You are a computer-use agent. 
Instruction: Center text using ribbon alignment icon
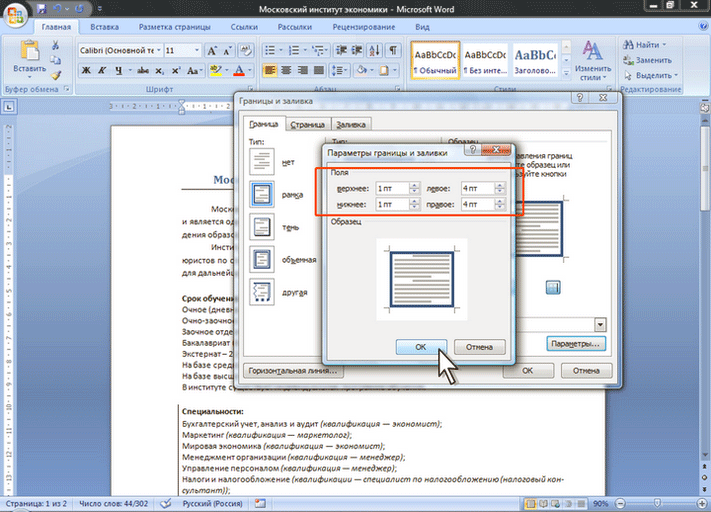[286, 70]
